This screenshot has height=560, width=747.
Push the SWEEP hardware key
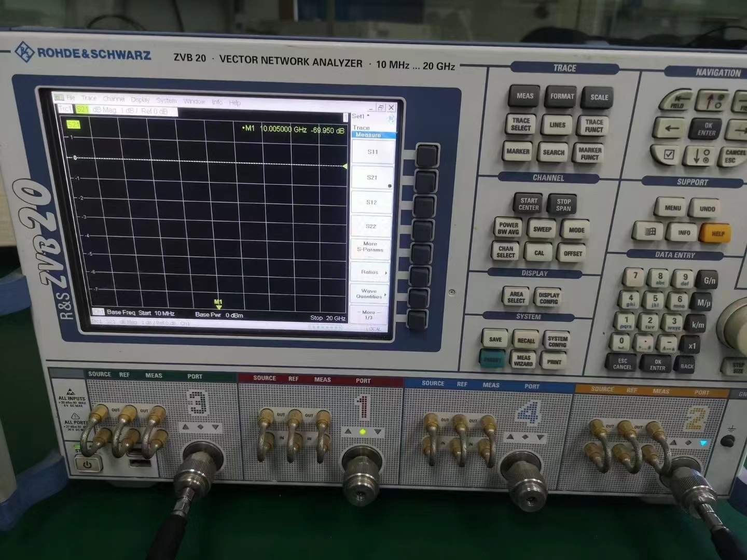[x=542, y=229]
